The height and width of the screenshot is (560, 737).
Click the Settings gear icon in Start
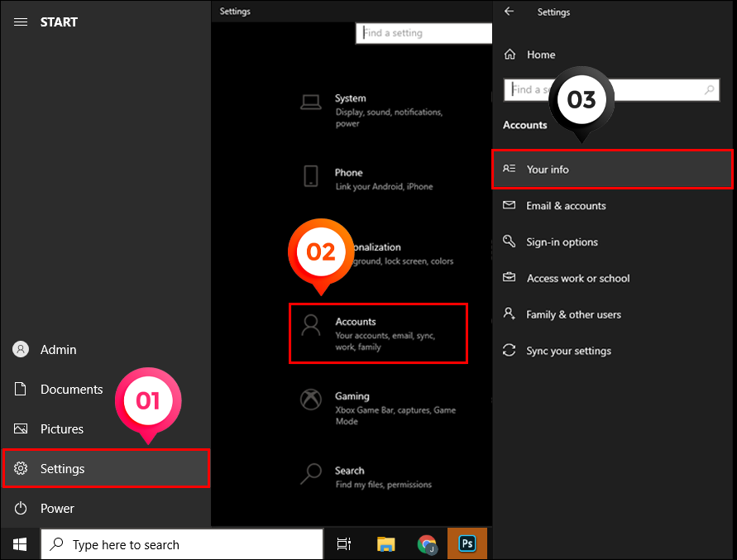[x=20, y=468]
